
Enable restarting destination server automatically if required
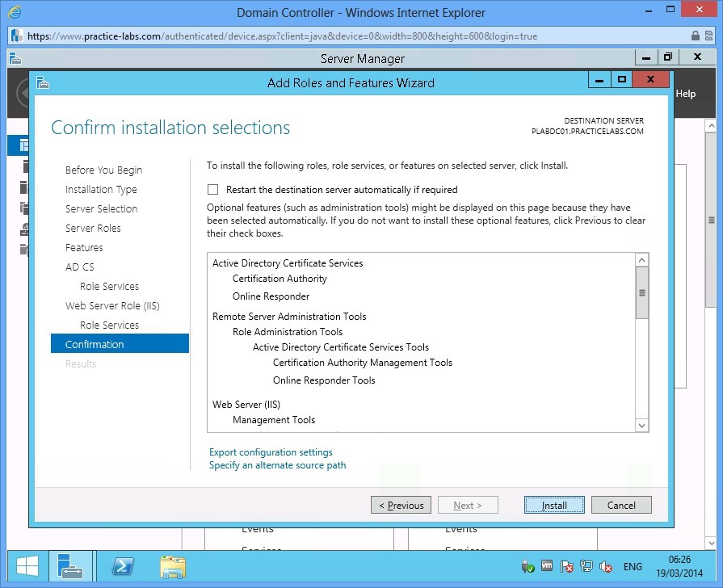pos(213,190)
